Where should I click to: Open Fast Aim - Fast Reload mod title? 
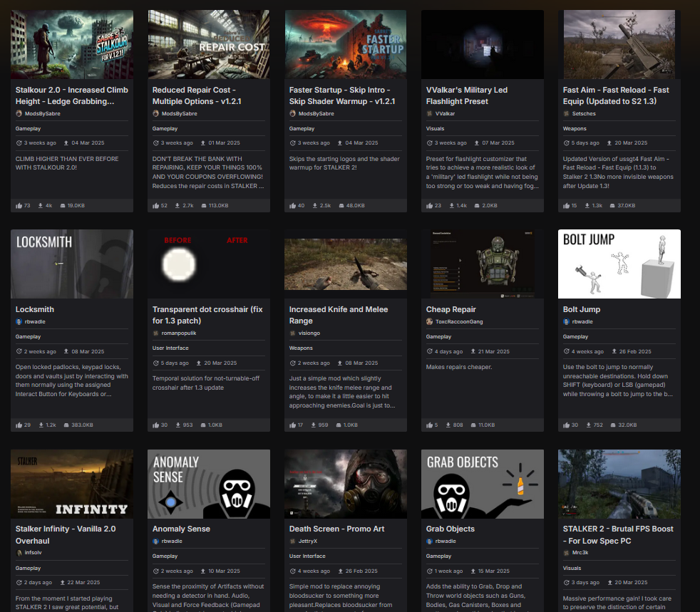[616, 95]
